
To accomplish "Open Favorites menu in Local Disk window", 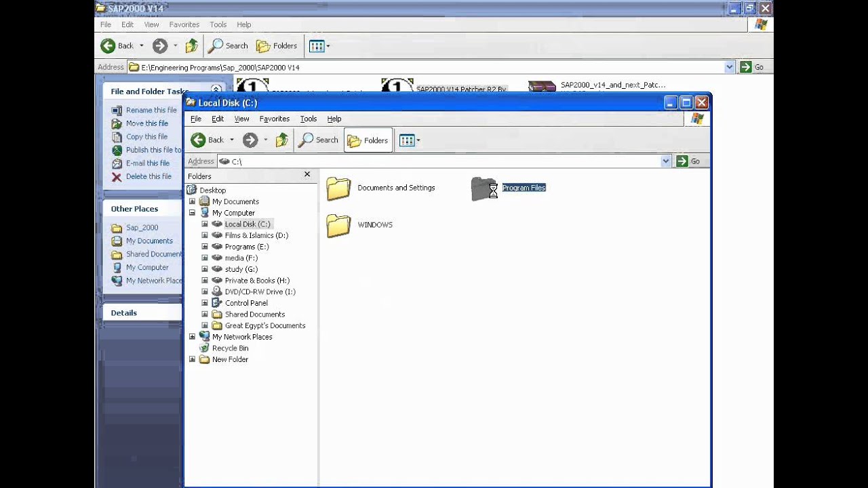I will (275, 119).
